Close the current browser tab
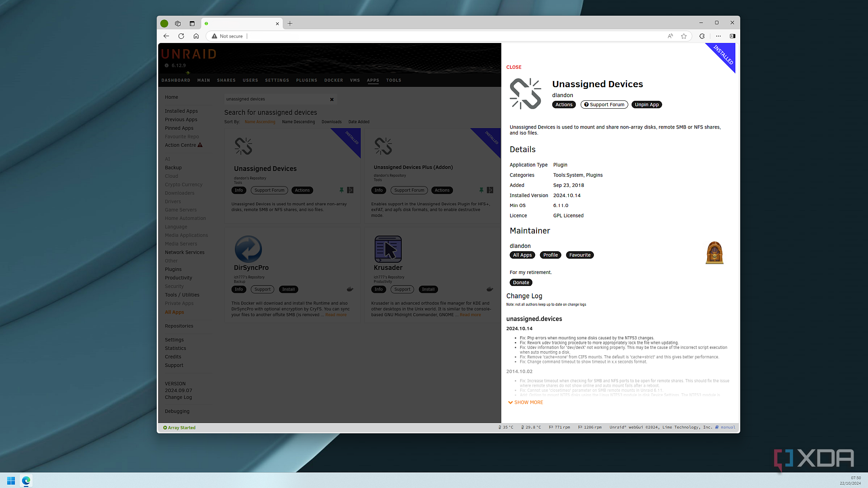 tap(277, 24)
